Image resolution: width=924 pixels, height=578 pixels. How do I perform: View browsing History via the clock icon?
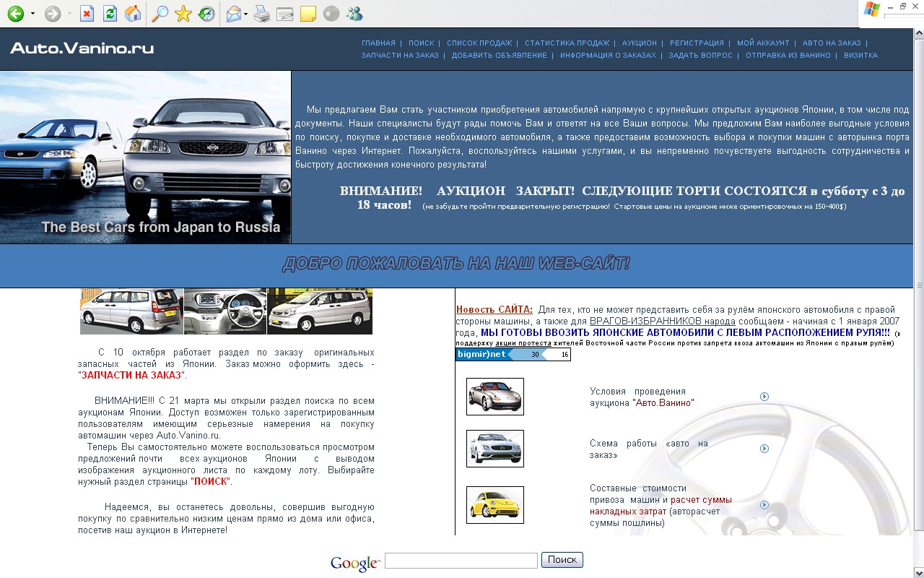pos(208,12)
